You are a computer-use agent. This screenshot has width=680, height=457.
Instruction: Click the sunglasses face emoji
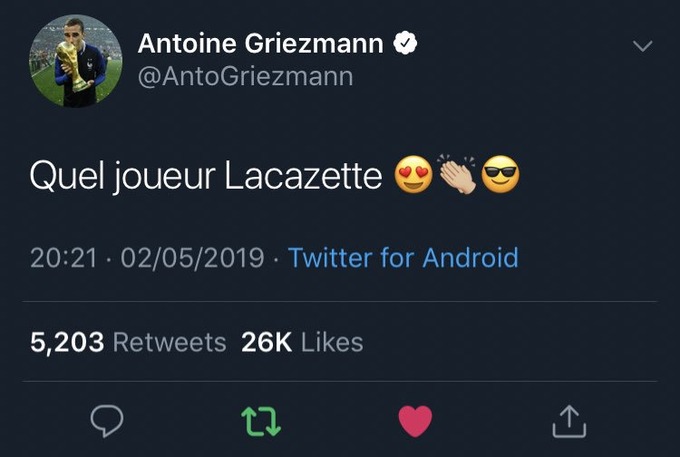pyautogui.click(x=500, y=175)
